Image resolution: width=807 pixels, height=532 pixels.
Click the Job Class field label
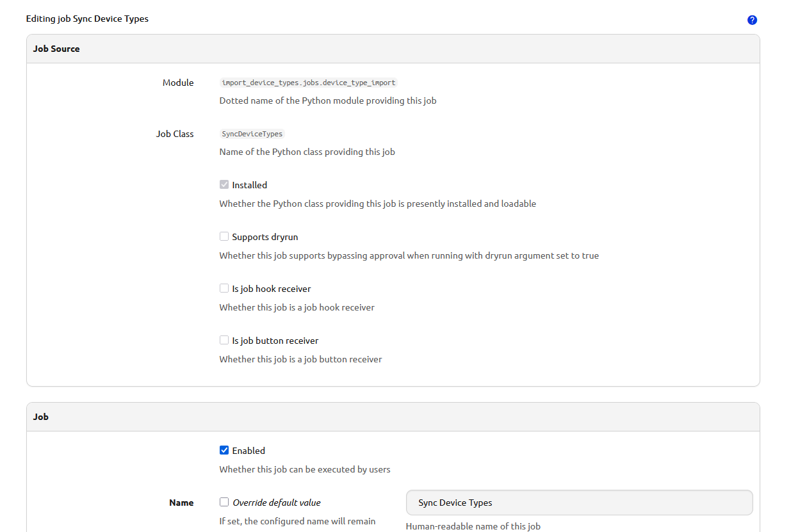pyautogui.click(x=175, y=134)
